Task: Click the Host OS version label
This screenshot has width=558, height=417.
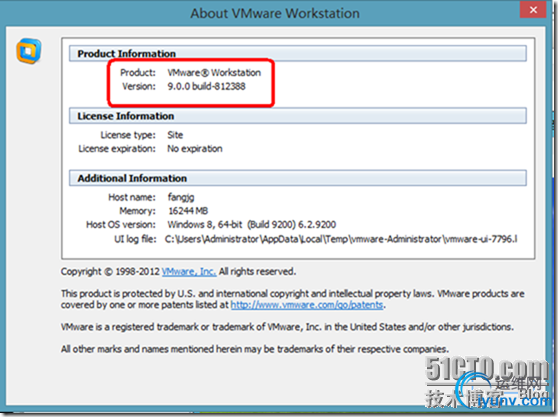Action: [121, 225]
